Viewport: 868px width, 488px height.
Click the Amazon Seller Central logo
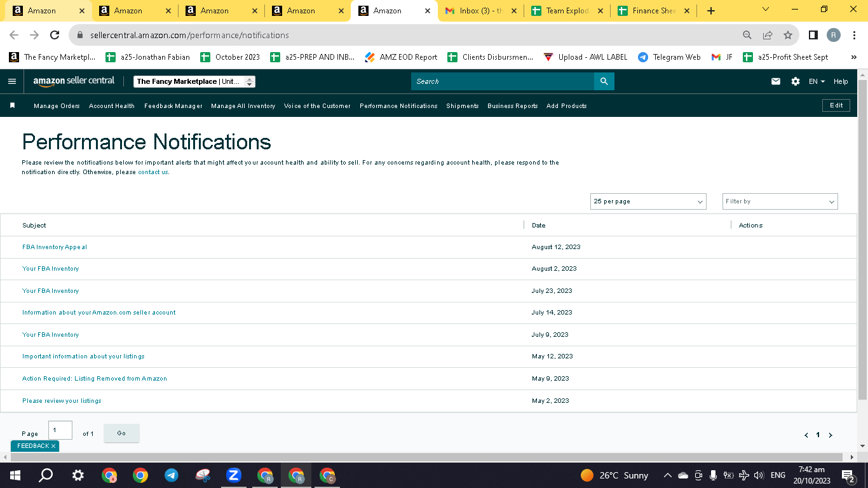74,81
